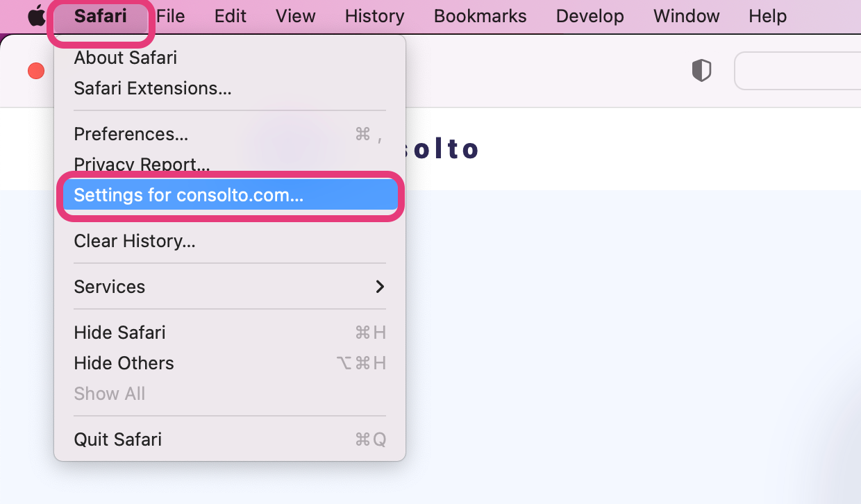Screen dimensions: 861x504
Task: Open the Develop menu
Action: pos(590,16)
